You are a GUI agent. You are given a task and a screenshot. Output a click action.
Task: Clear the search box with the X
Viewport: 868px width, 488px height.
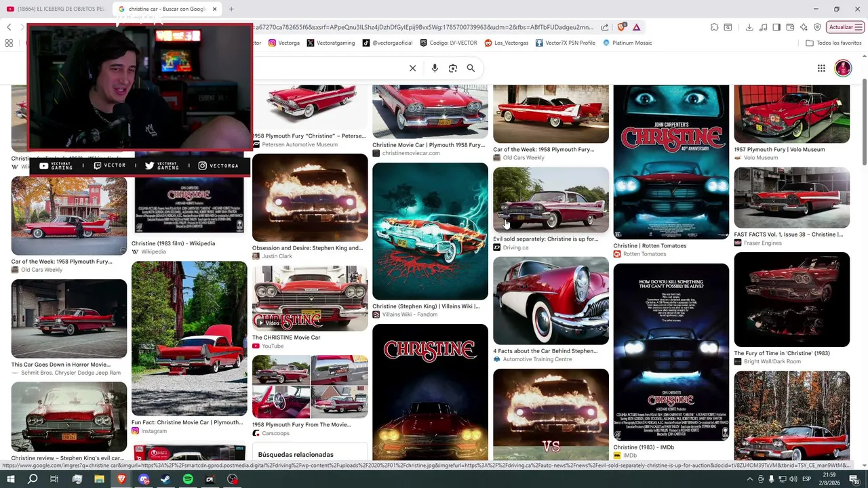coord(412,68)
